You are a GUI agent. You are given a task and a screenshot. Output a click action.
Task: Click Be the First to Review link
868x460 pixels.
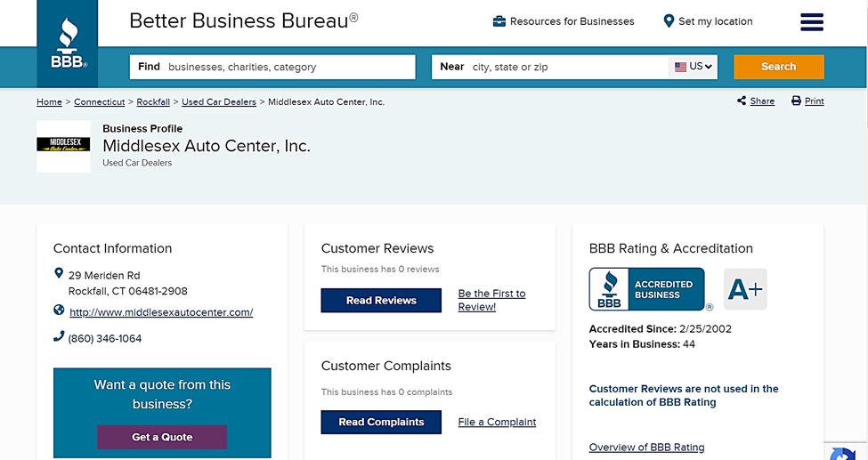click(491, 300)
